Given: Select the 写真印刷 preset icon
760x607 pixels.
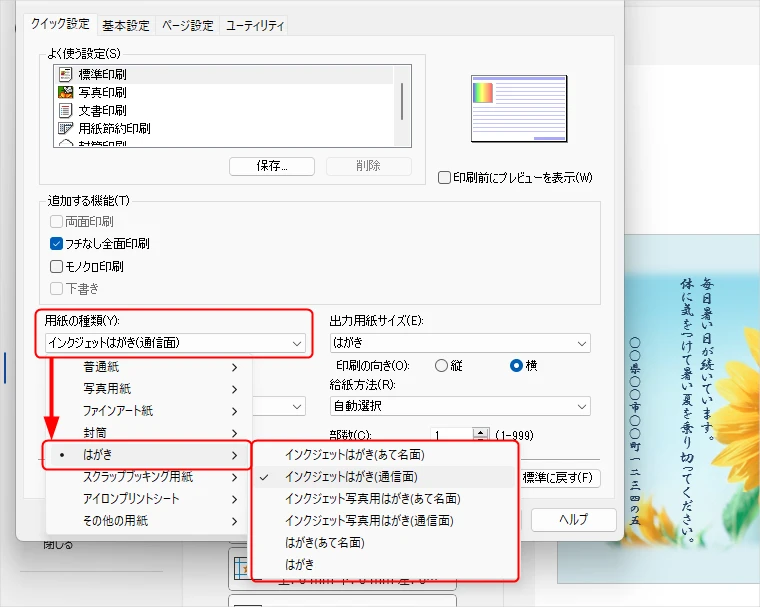Looking at the screenshot, I should pos(65,92).
